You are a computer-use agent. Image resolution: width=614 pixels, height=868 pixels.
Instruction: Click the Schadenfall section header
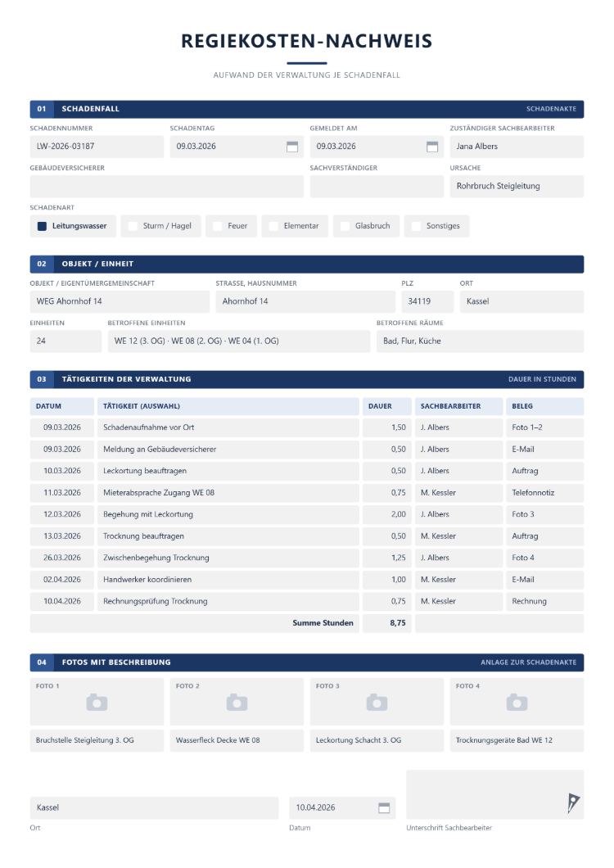click(307, 109)
